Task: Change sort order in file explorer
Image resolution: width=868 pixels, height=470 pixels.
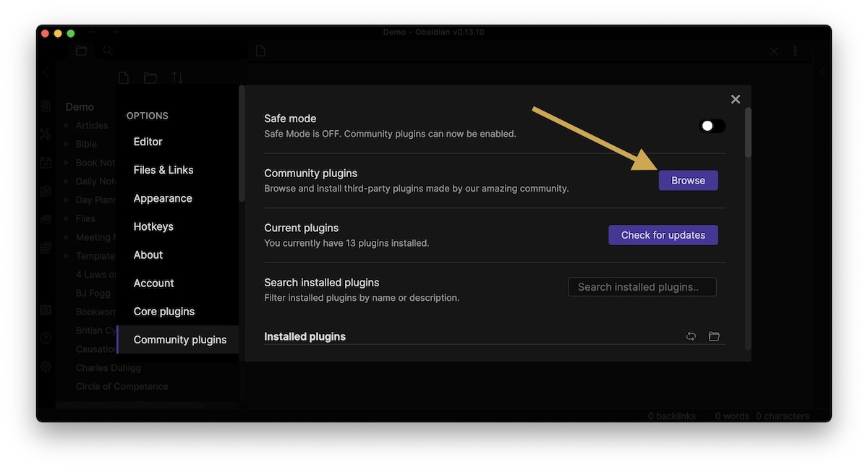Action: (177, 77)
